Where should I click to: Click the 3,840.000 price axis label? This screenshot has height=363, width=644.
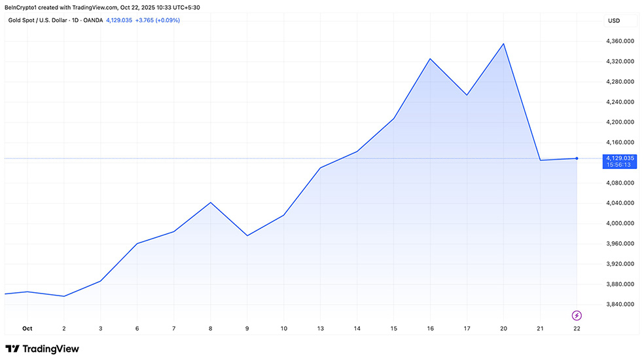click(620, 305)
